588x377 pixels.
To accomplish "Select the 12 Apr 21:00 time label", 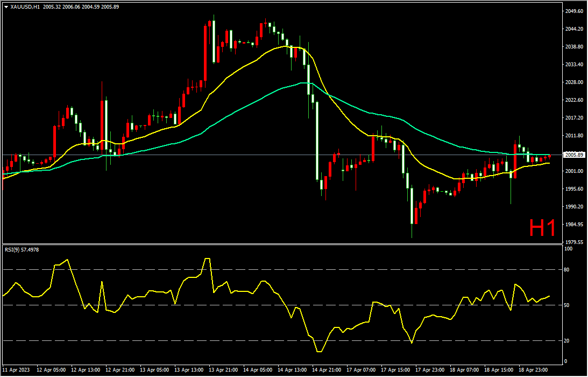I will click(119, 370).
